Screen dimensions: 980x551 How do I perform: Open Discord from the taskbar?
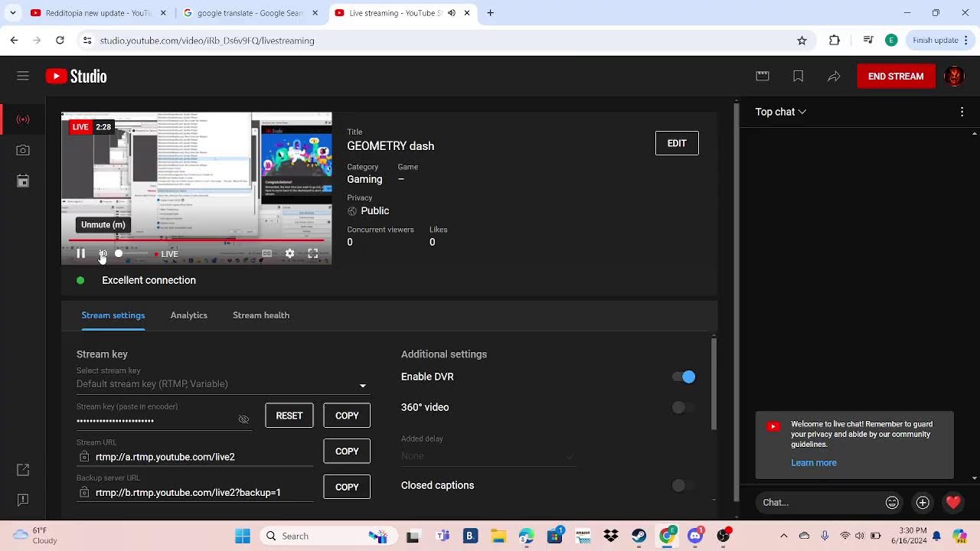(695, 536)
